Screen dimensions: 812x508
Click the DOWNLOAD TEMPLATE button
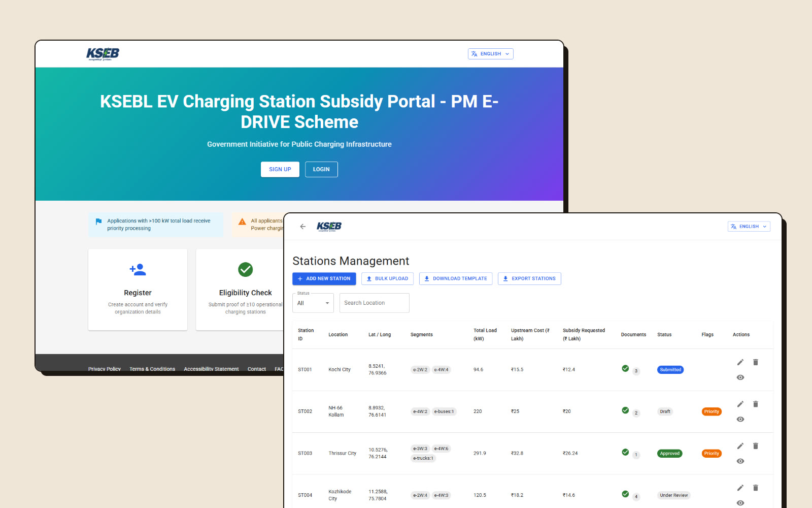(456, 278)
